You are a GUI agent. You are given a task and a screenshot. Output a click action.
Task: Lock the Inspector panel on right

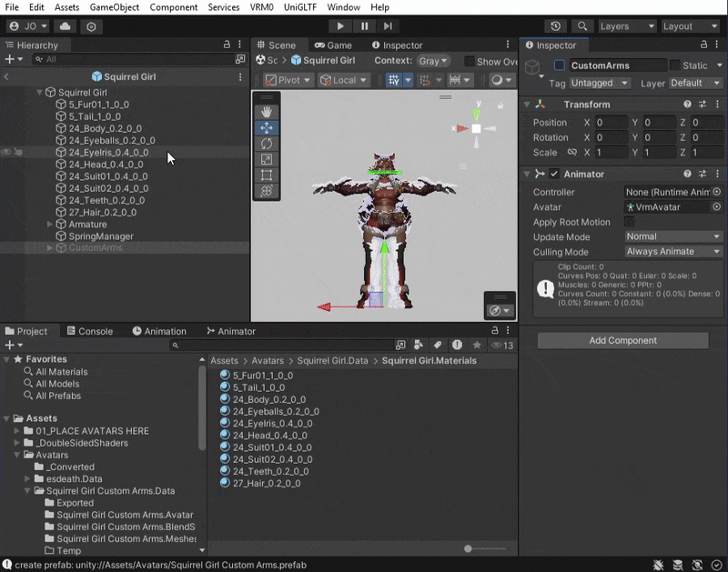pyautogui.click(x=703, y=45)
